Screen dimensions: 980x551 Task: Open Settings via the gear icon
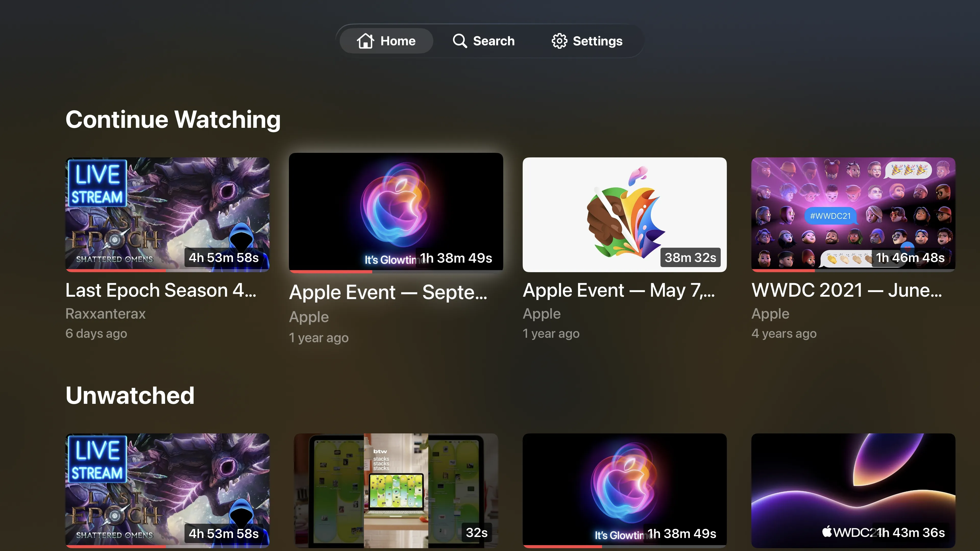click(x=559, y=41)
